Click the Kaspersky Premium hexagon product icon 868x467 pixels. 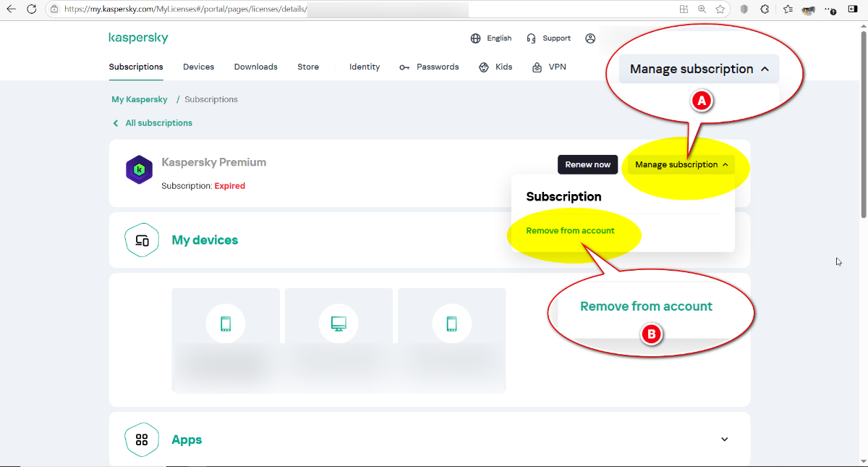[140, 170]
